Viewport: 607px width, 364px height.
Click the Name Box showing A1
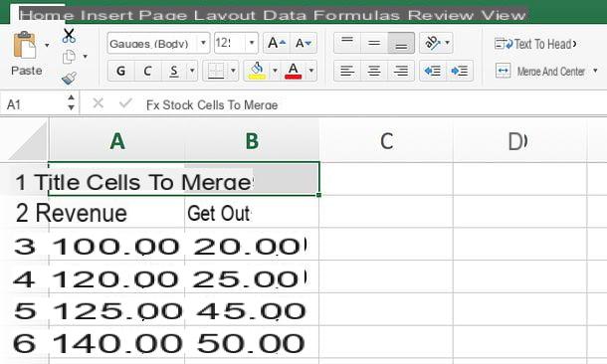point(33,104)
